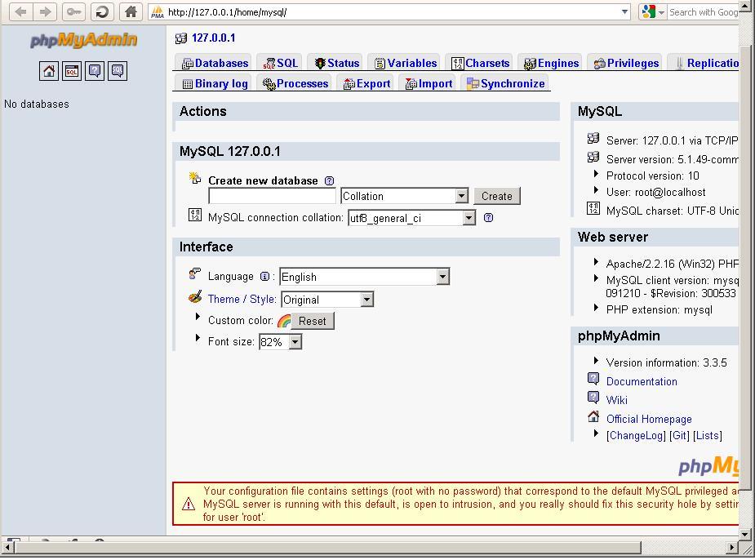Click the help icon beside MySQL connection collation

[x=488, y=217]
